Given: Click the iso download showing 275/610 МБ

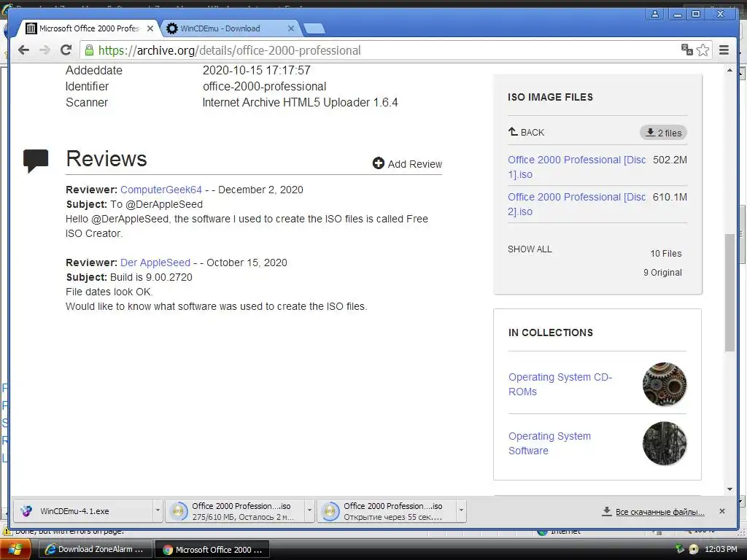Looking at the screenshot, I should pos(234,511).
